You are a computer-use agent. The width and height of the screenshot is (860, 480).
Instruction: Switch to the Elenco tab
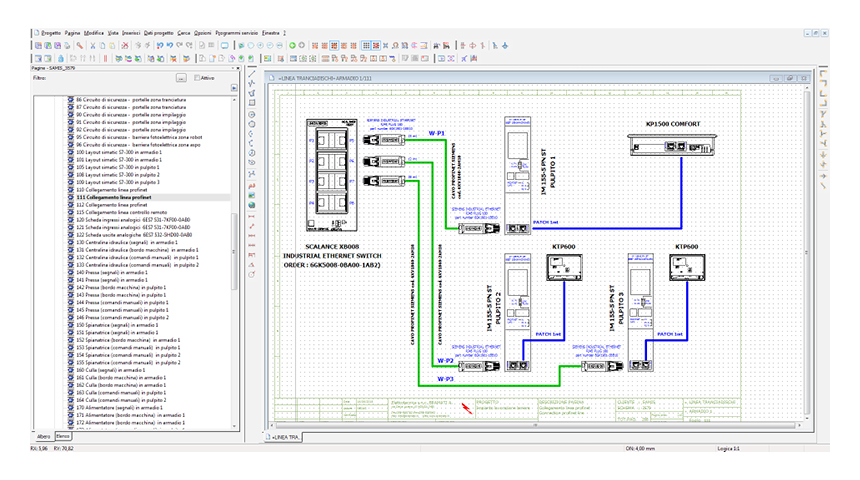63,437
